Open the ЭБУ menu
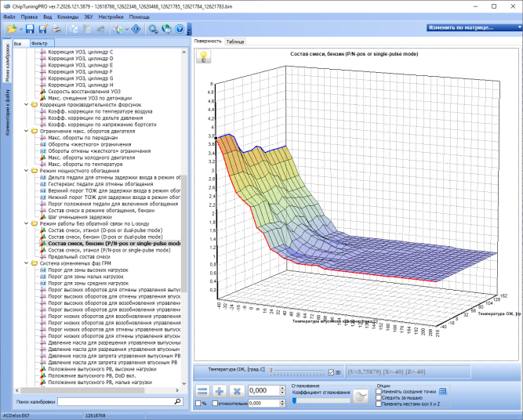 [x=89, y=16]
